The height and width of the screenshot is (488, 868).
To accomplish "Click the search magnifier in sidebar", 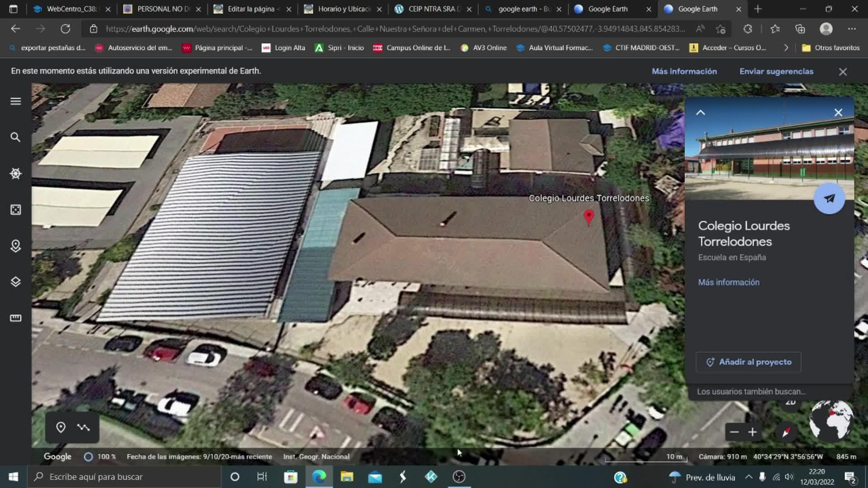I will click(15, 137).
